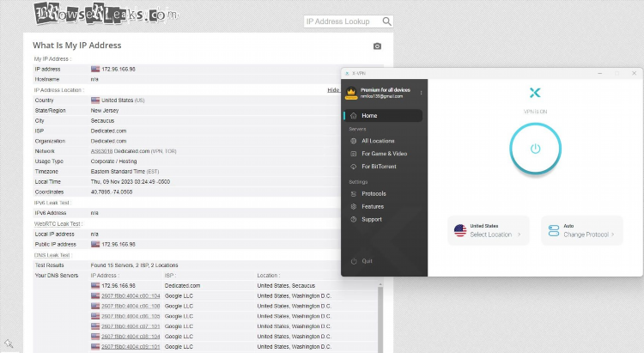The height and width of the screenshot is (353, 644).
Task: Click the US flag in Public IP address row
Action: pos(95,245)
